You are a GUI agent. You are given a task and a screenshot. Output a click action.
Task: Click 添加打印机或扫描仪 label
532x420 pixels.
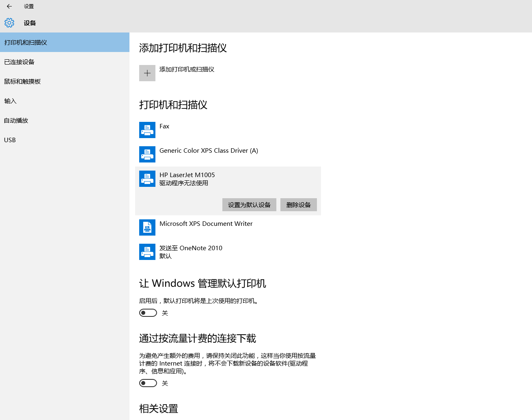tap(187, 69)
